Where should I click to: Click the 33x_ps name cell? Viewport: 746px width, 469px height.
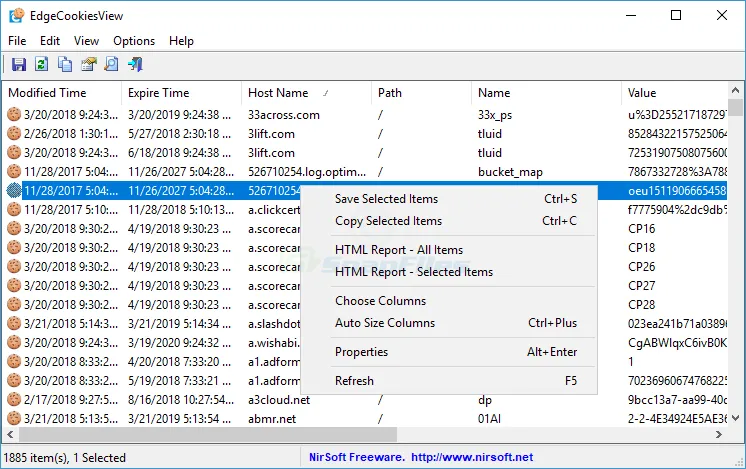click(x=495, y=115)
